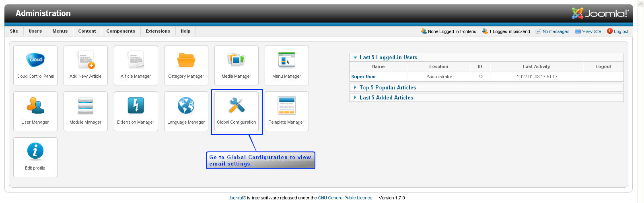The width and height of the screenshot is (644, 203).
Task: Click the Last Activity column header
Action: (x=537, y=66)
